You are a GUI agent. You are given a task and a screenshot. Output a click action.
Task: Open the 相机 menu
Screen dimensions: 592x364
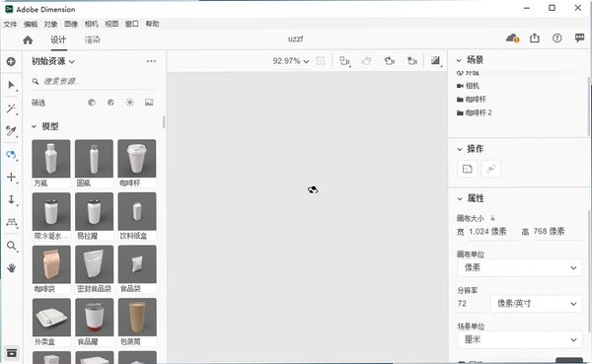pos(92,24)
